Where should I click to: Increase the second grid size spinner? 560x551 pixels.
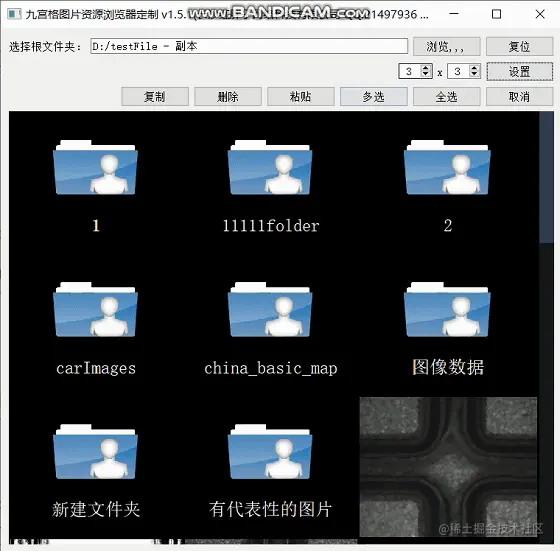click(x=474, y=68)
